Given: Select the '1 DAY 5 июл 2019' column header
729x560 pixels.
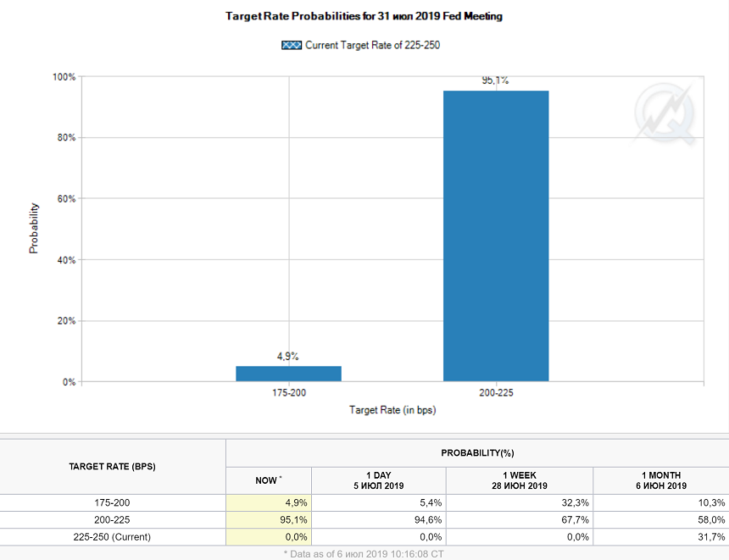Looking at the screenshot, I should coord(378,480).
